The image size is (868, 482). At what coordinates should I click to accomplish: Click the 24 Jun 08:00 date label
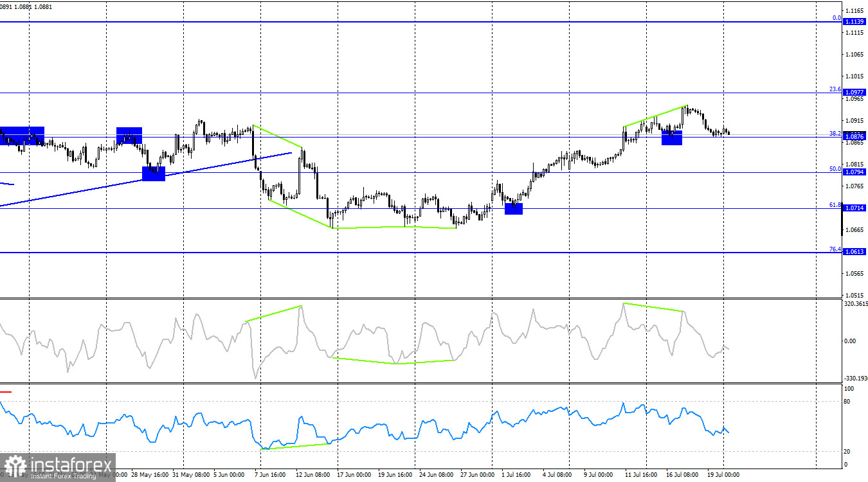(x=437, y=475)
